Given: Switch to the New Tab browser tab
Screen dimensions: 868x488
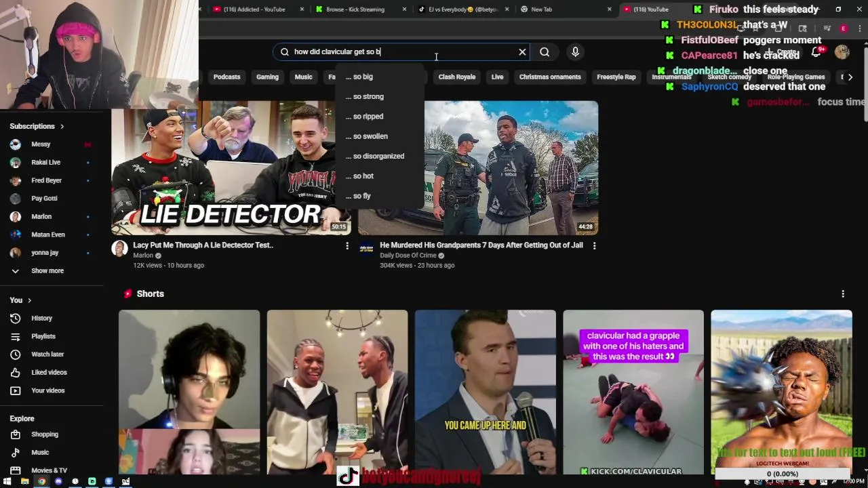Looking at the screenshot, I should pyautogui.click(x=541, y=9).
